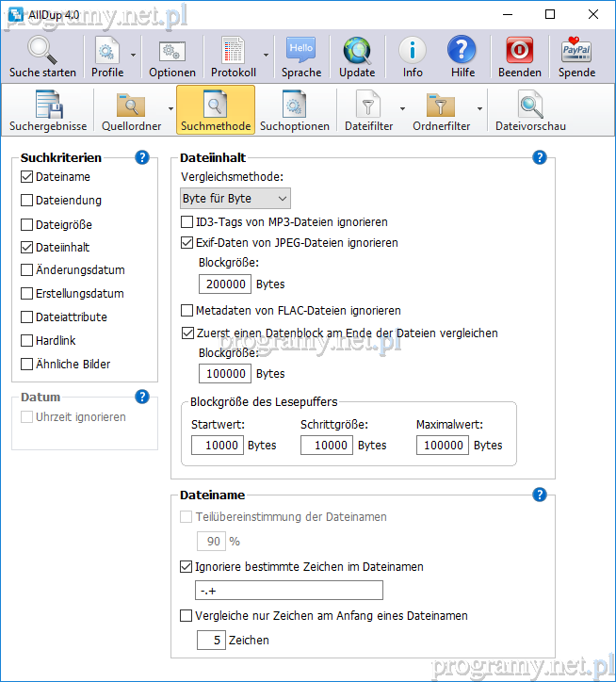Open help for the Dateiinhalt section

pyautogui.click(x=540, y=157)
